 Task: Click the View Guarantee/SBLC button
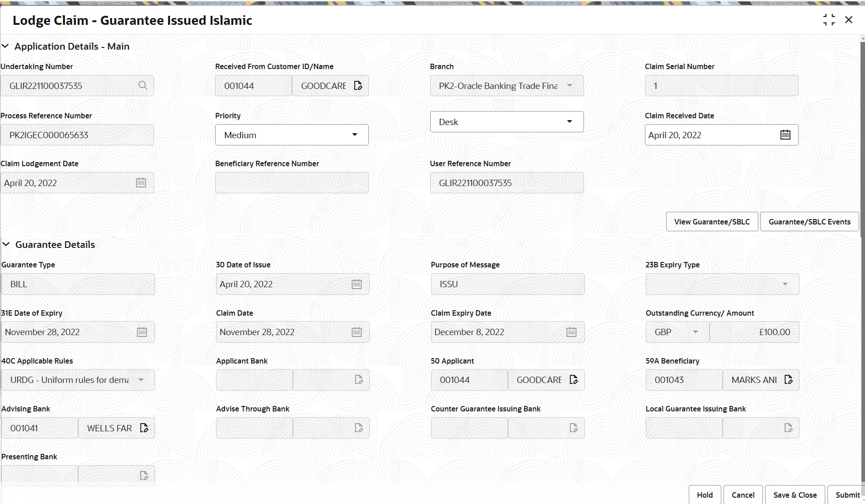[x=712, y=222]
